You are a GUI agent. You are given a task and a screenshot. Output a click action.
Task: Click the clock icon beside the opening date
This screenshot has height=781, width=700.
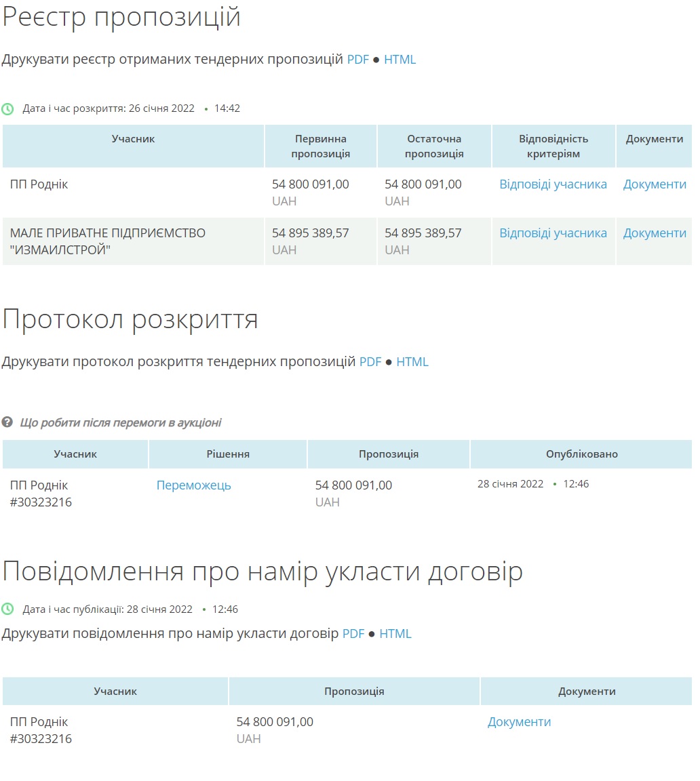(7, 109)
